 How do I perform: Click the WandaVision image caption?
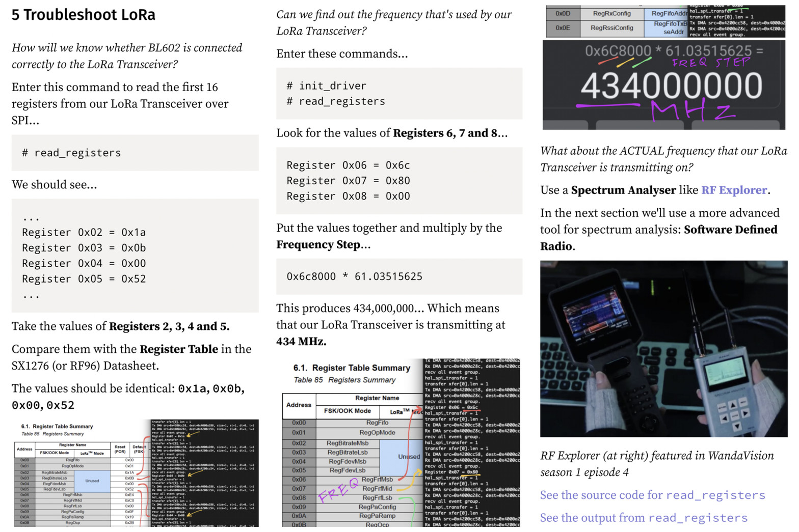(656, 464)
